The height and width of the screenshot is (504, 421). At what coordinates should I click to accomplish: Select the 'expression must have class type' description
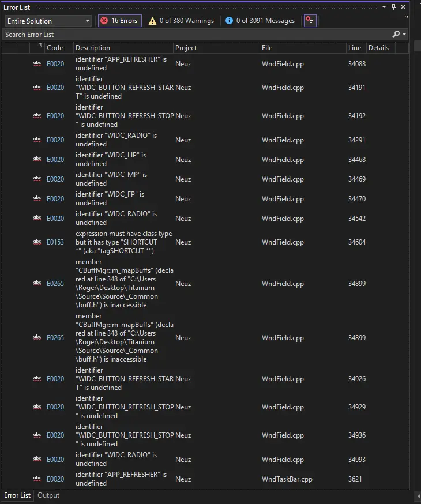point(124,242)
